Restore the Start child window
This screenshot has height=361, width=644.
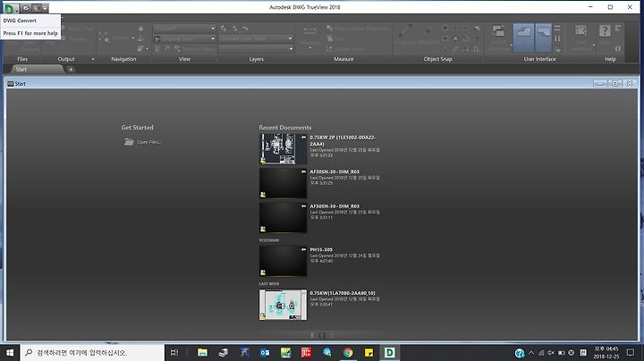point(614,83)
